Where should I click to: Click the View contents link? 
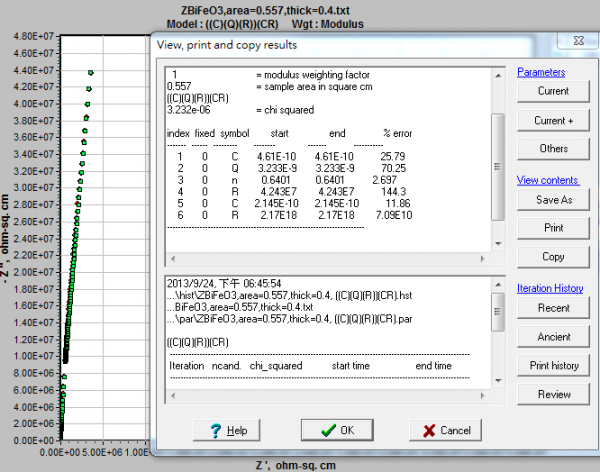pyautogui.click(x=547, y=180)
